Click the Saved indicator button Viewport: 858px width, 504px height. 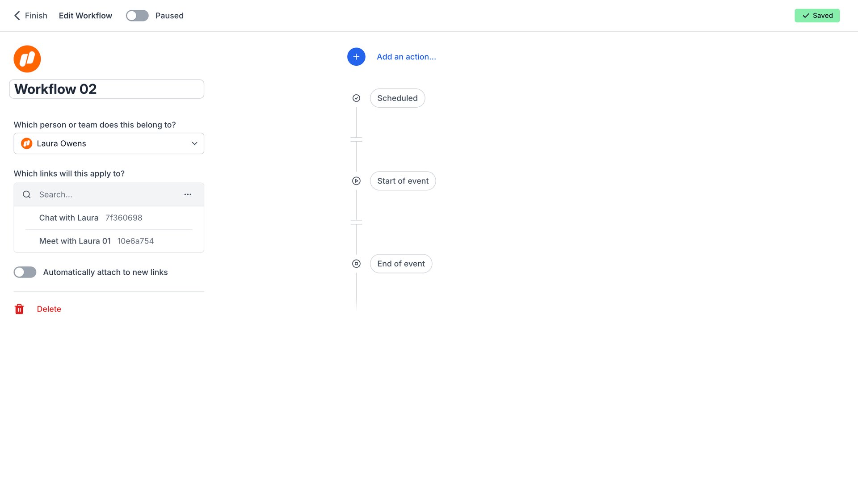pos(817,15)
